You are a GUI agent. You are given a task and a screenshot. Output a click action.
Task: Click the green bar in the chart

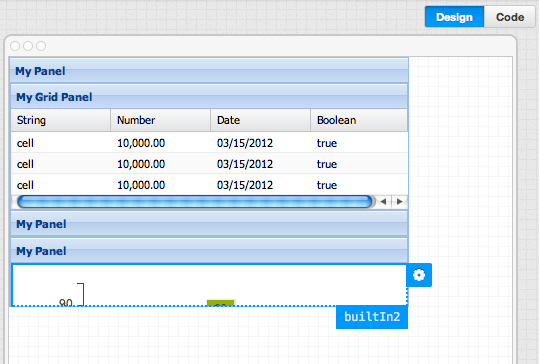click(220, 303)
